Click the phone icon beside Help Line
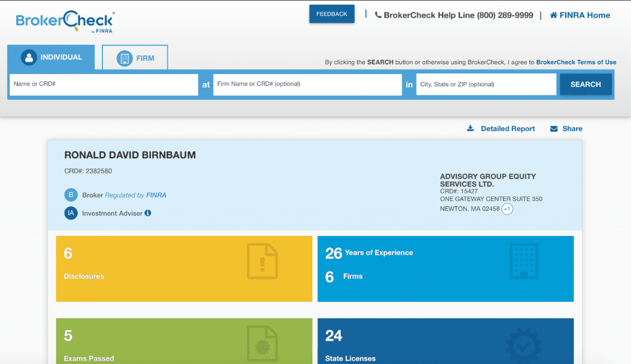 point(378,15)
